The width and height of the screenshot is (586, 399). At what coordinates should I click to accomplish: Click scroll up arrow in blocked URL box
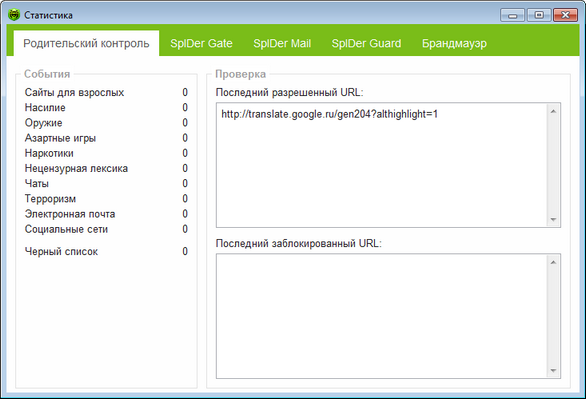[x=553, y=262]
